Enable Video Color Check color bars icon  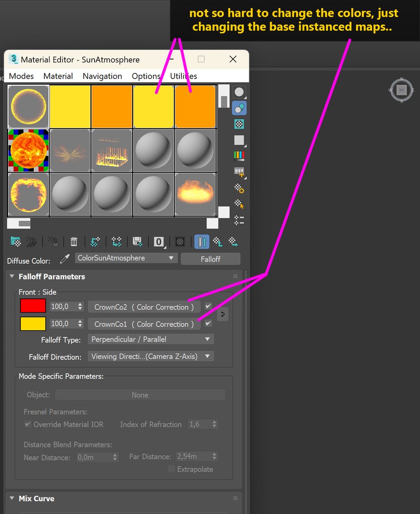click(239, 155)
